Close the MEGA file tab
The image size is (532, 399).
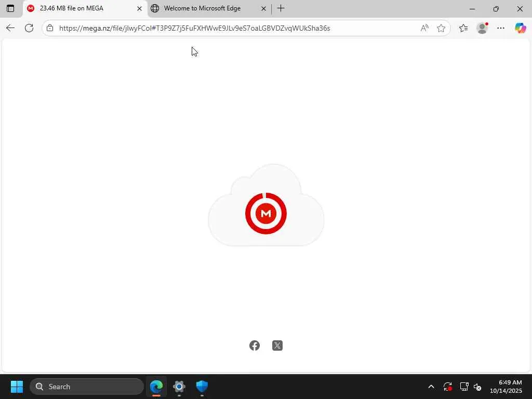point(139,9)
